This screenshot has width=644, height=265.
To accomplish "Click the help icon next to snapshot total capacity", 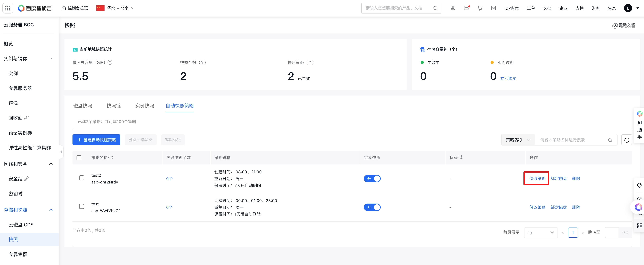I will pos(110,62).
